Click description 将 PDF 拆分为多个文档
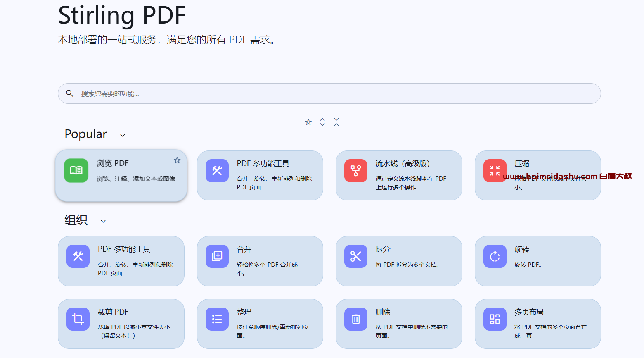Screen dimensions: 644x358 pos(407,265)
